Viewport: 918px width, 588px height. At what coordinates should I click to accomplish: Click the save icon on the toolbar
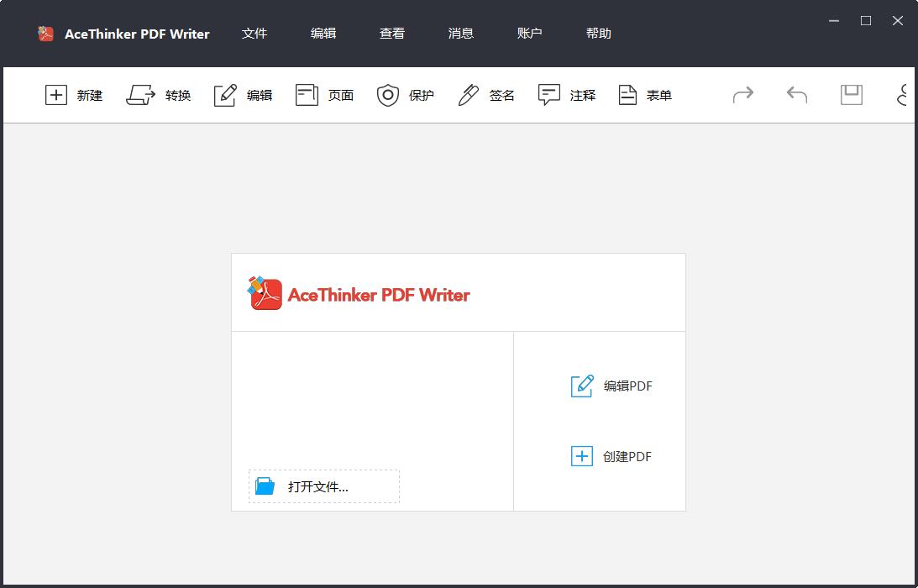click(851, 95)
